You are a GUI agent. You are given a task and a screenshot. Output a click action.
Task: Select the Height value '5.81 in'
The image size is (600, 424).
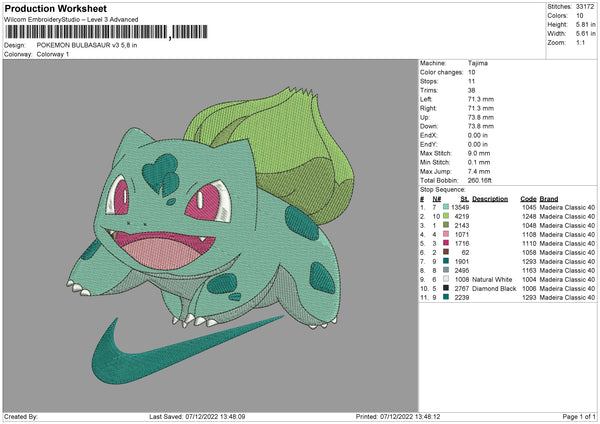(585, 24)
